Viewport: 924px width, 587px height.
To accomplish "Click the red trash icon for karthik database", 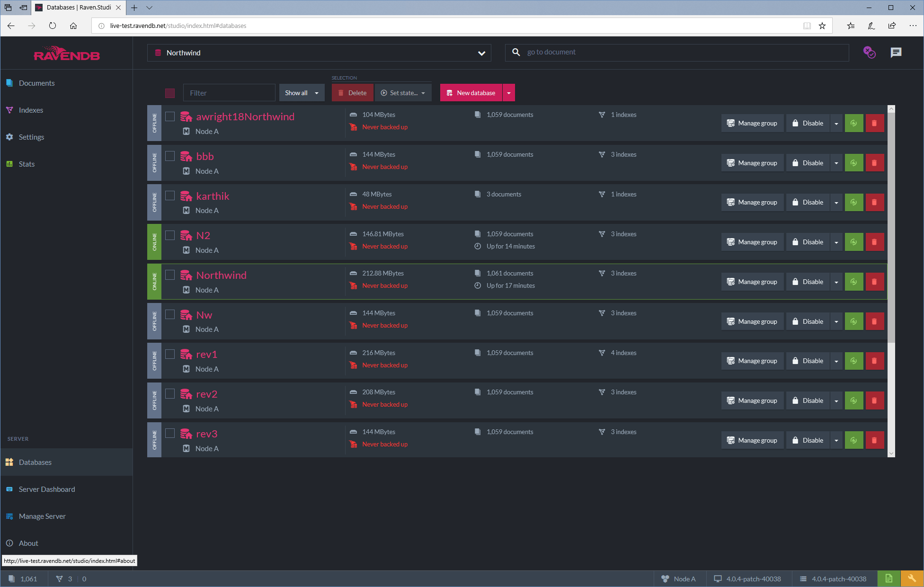I will (874, 203).
